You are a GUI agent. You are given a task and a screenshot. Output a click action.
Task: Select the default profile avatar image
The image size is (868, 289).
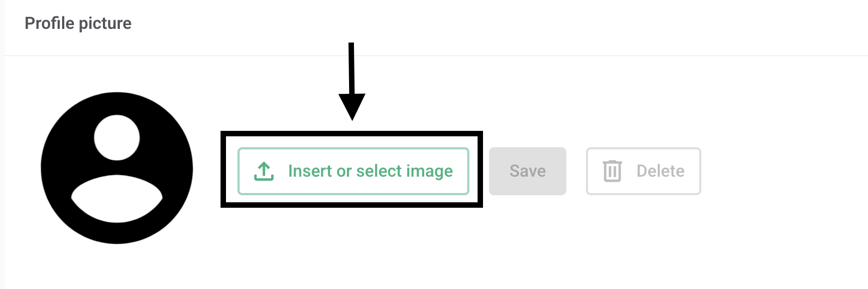pyautogui.click(x=117, y=168)
